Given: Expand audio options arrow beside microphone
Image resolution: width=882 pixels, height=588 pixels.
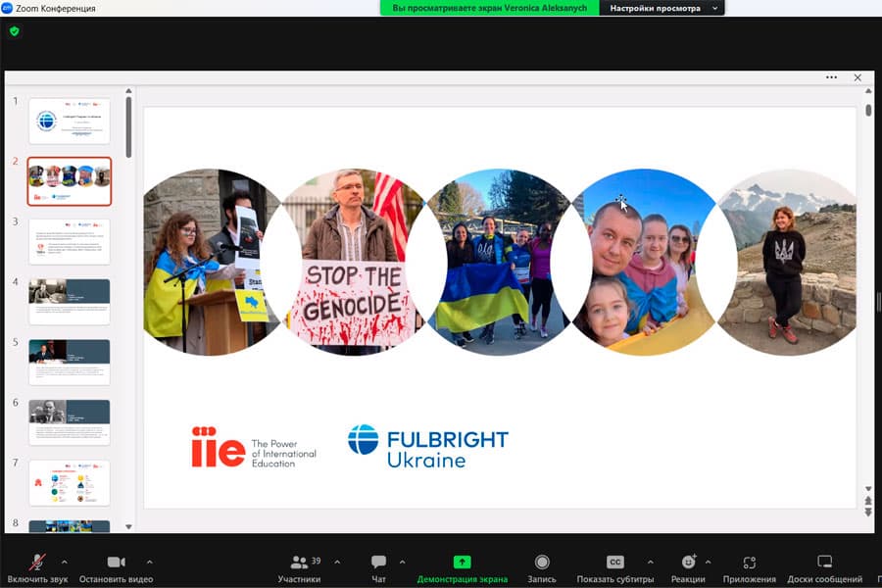Looking at the screenshot, I should point(64,562).
